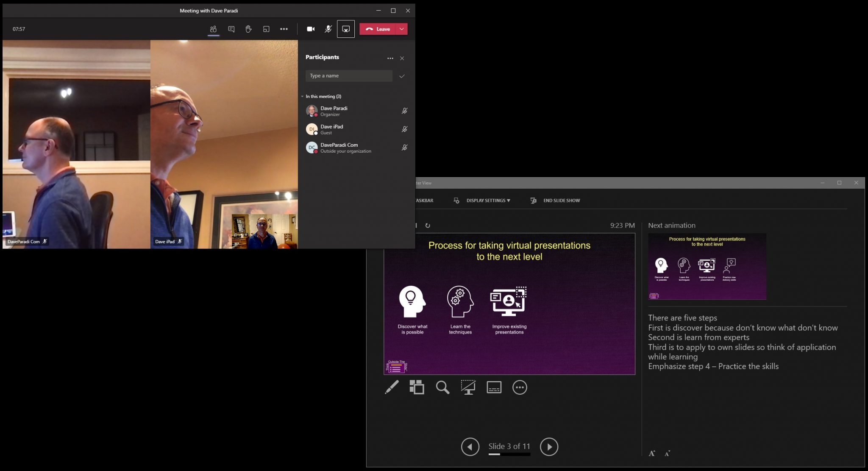Open More actions in the Teams toolbar
The image size is (868, 471).
284,29
